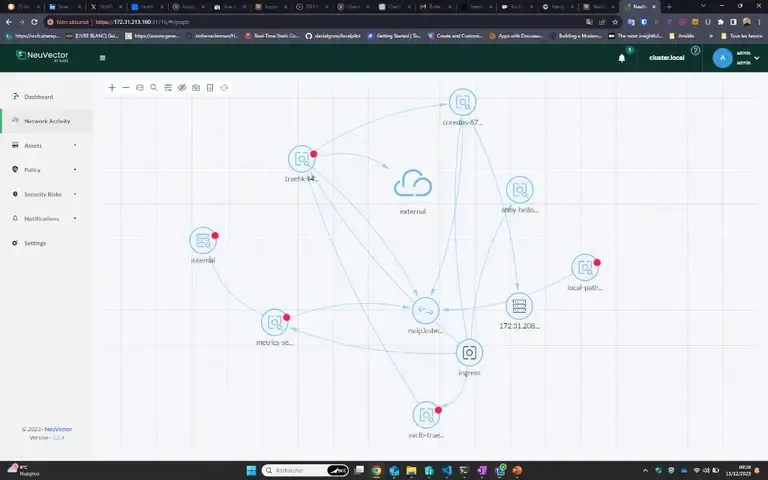Expand the Security Risks sidebar menu
Screen dimensions: 768x480
pos(44,194)
